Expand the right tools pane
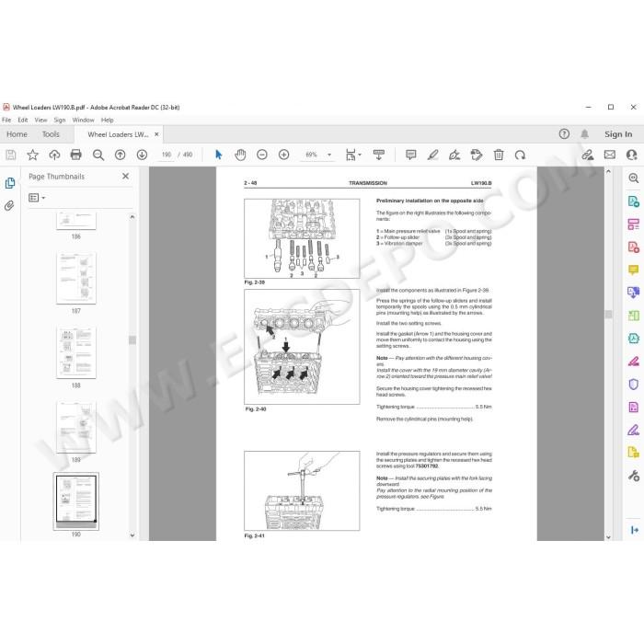 click(x=635, y=530)
